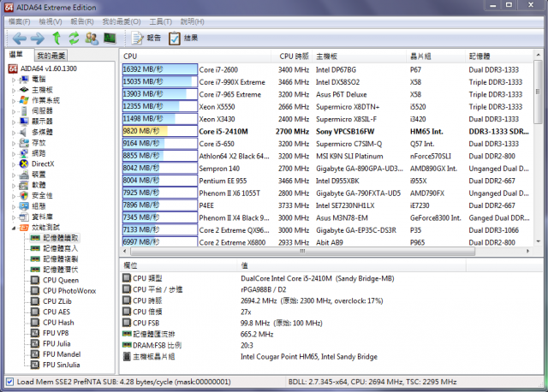Expand the 主機板 tree node arrow

tap(14, 91)
